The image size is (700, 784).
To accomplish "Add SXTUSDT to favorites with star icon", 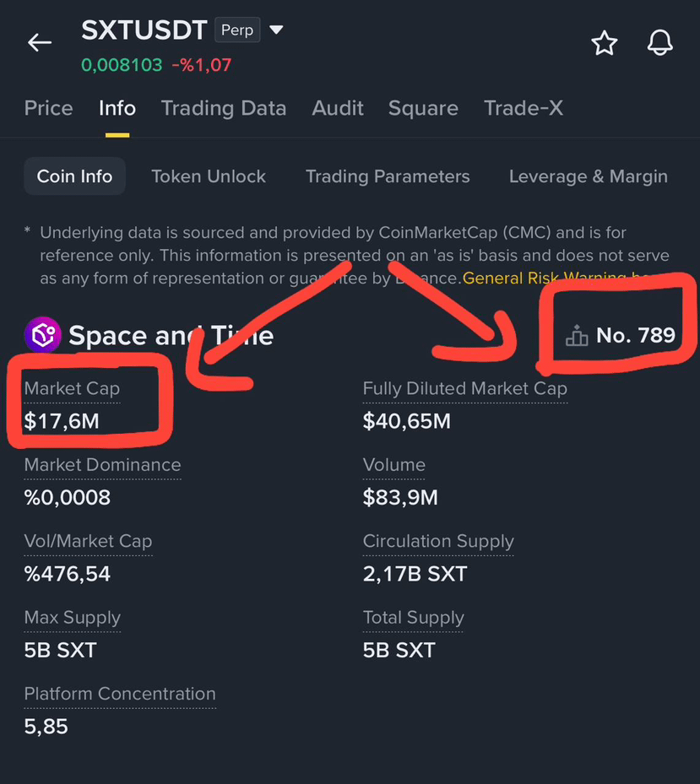I will (605, 42).
